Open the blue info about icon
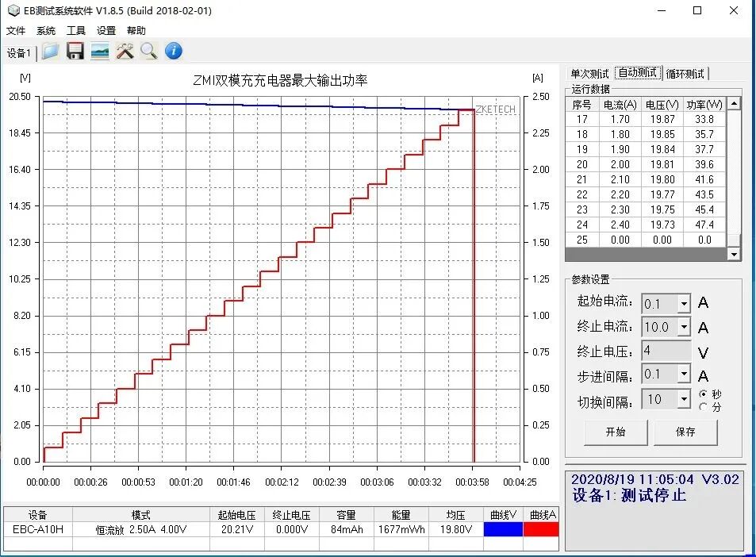The width and height of the screenshot is (756, 557). (x=174, y=51)
